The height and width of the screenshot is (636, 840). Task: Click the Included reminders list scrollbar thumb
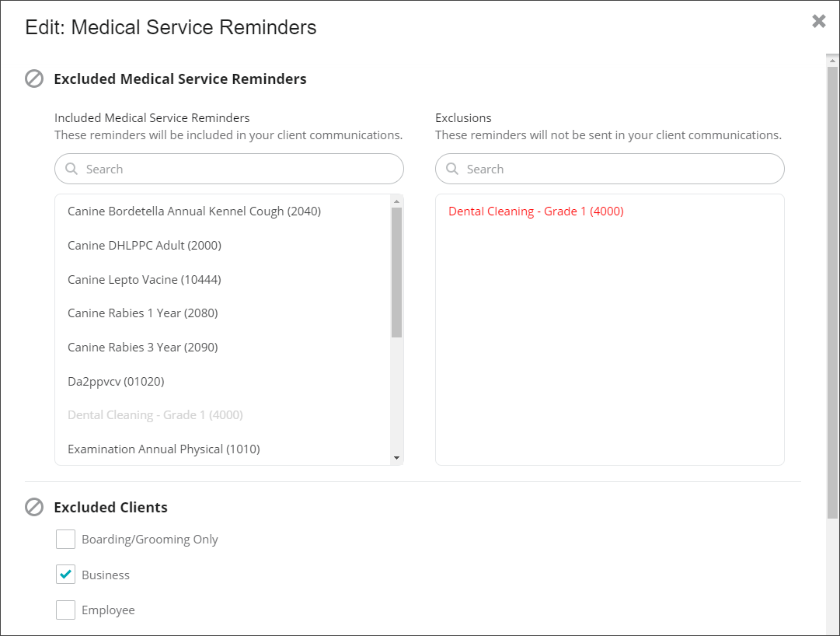point(396,272)
